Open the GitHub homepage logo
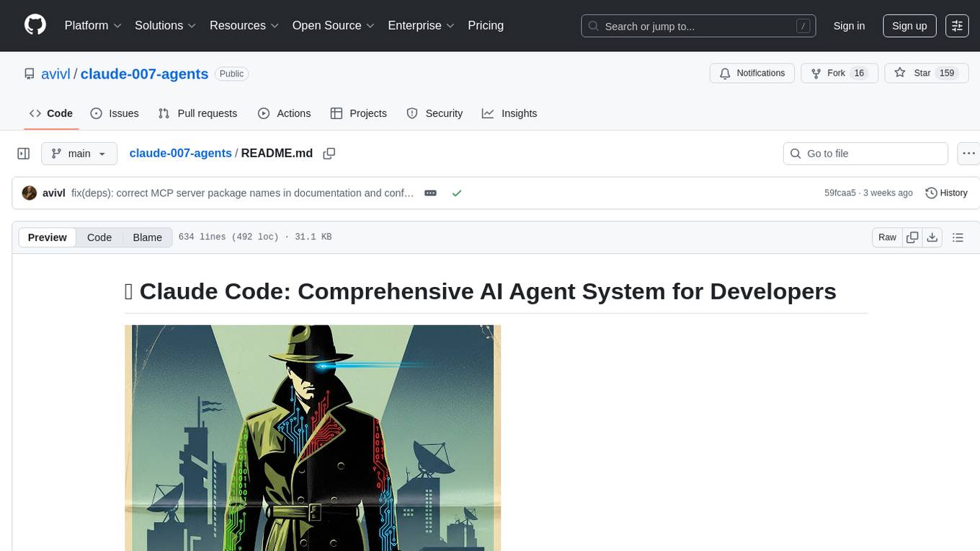980x551 pixels. 35,25
